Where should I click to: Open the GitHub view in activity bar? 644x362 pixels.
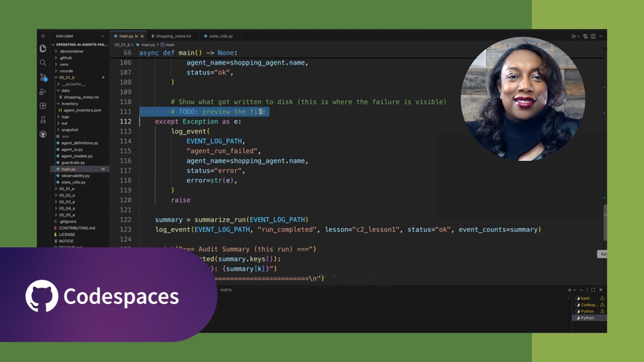43,134
